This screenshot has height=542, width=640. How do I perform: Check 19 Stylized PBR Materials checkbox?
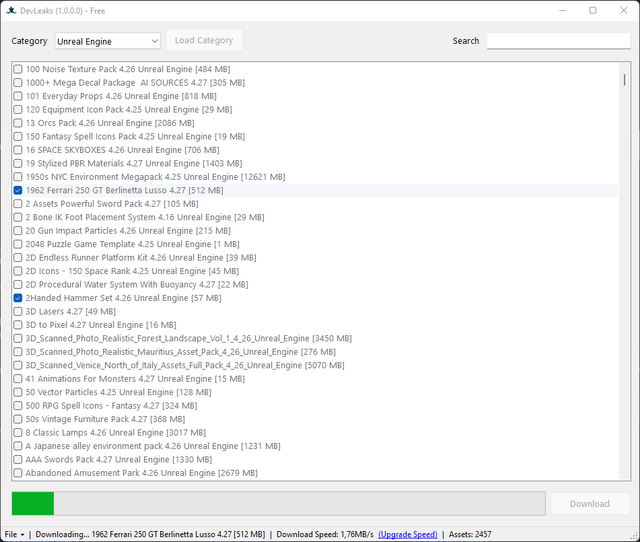click(18, 163)
